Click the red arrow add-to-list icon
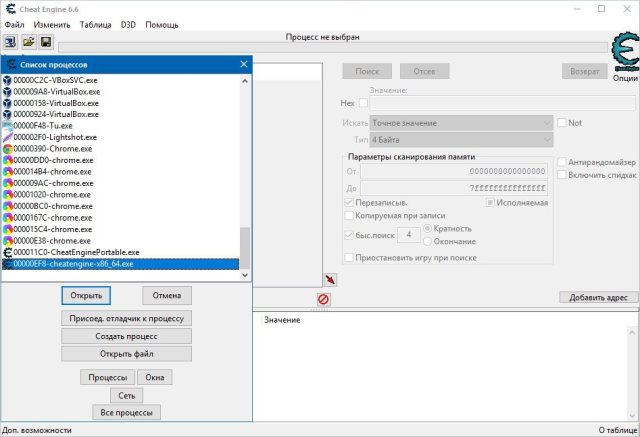 click(330, 279)
